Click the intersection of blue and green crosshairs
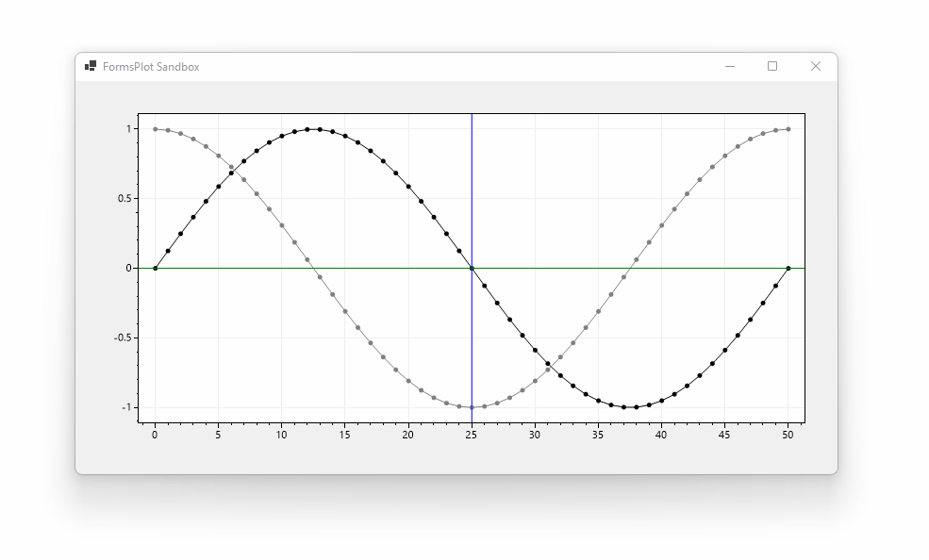929x560 pixels. 471,269
